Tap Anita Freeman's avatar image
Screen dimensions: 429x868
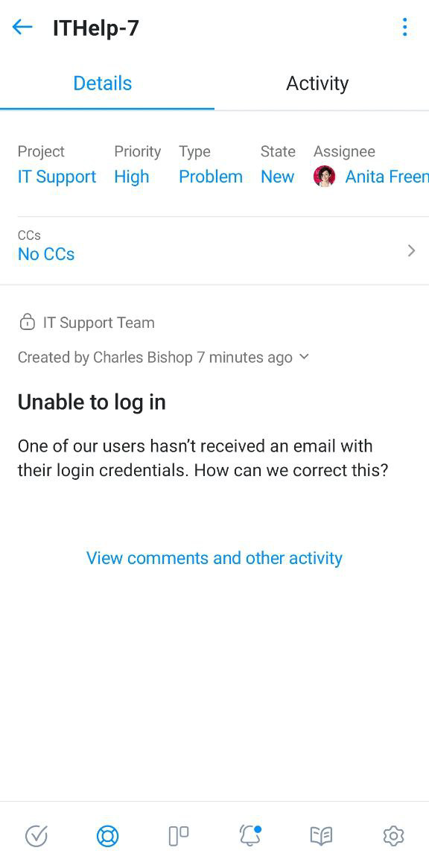coord(324,177)
